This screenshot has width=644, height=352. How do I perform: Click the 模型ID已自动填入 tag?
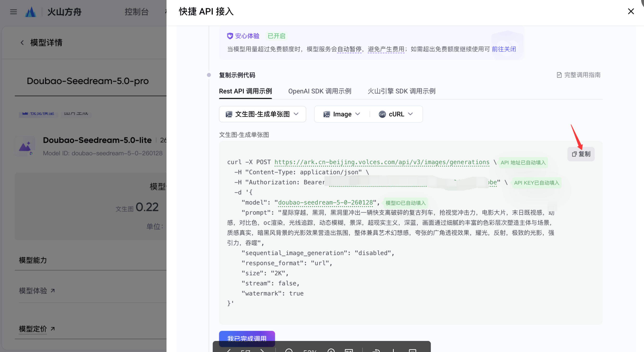pyautogui.click(x=405, y=203)
